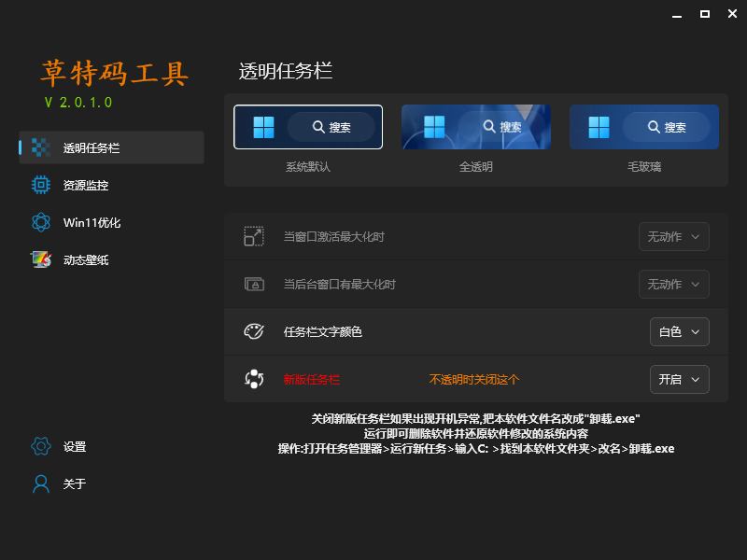This screenshot has height=560, width=747.
Task: Open the 透明任务栏 menu item
Action: click(111, 147)
